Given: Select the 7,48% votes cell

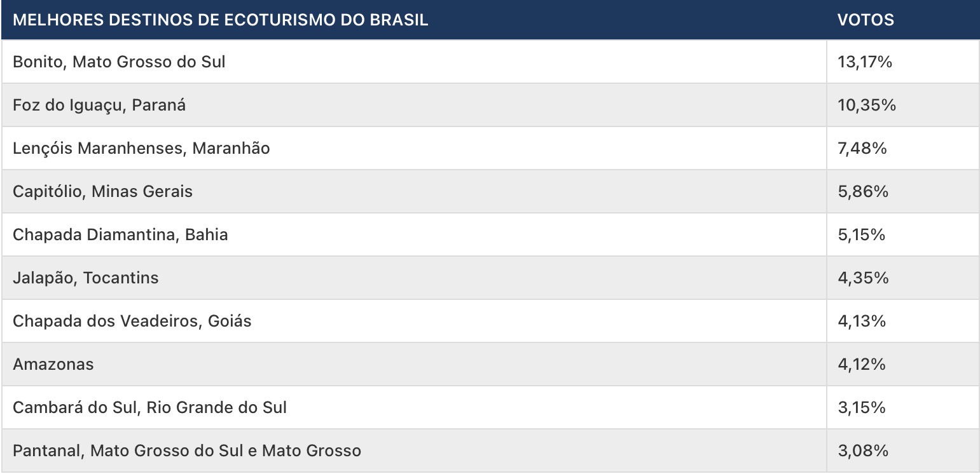Looking at the screenshot, I should tap(862, 148).
